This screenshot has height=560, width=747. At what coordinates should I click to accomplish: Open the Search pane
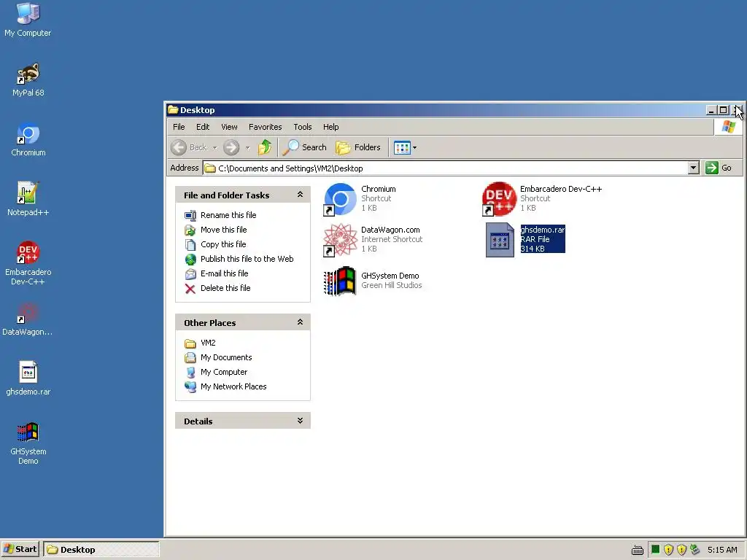305,147
